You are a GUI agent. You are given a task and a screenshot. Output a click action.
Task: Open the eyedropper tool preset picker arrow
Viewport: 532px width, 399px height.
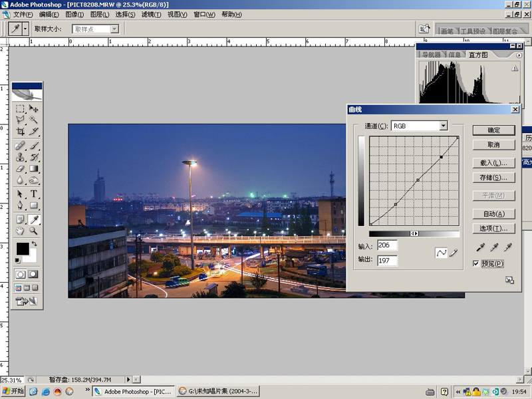tap(25, 29)
